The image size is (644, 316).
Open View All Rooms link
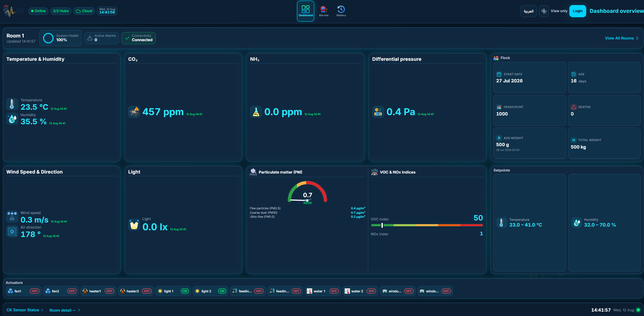pos(622,38)
